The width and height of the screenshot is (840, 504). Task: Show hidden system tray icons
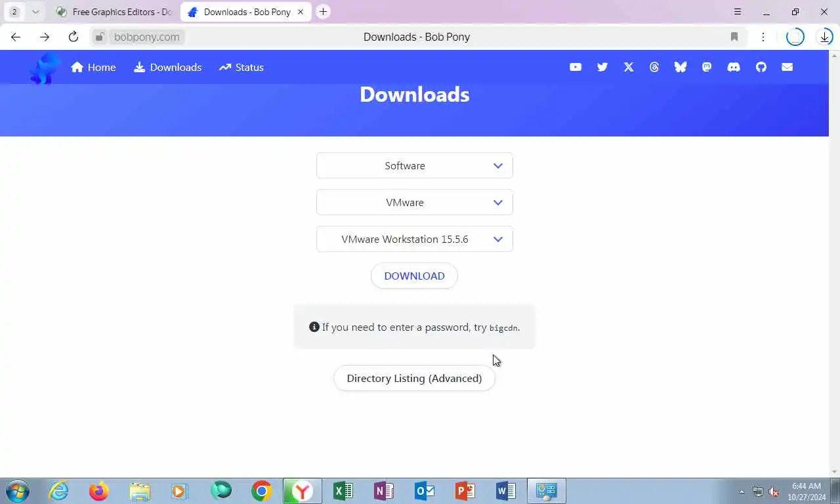pos(742,492)
